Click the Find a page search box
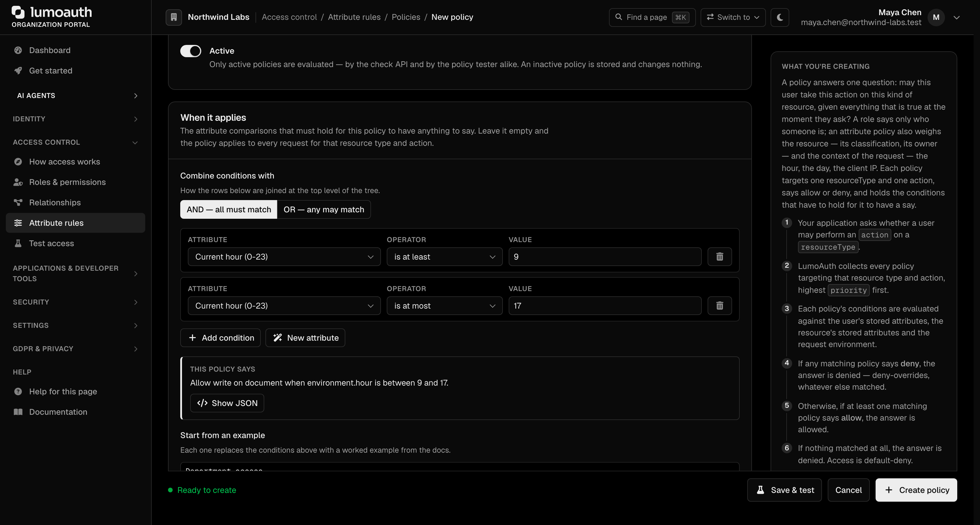The height and width of the screenshot is (525, 980). point(652,17)
